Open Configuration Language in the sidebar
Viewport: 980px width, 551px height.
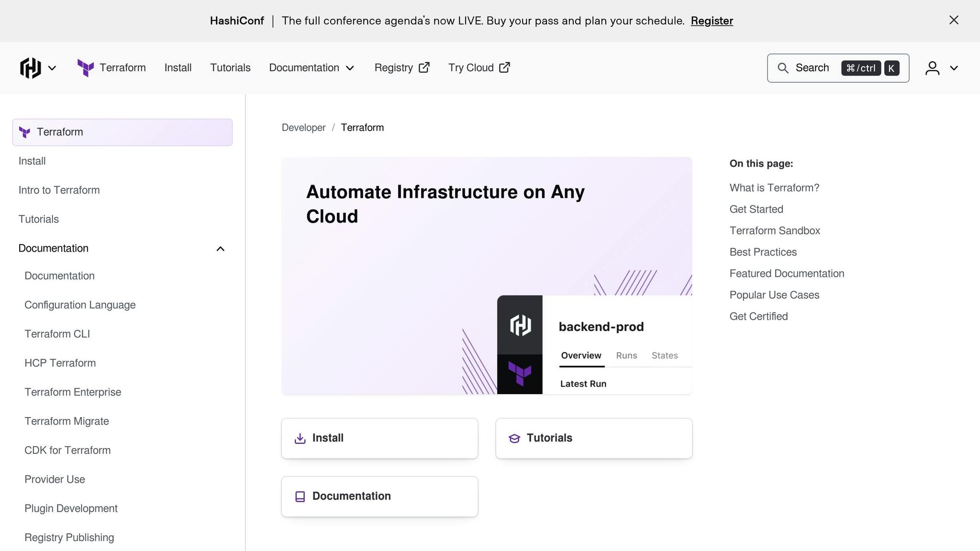80,305
